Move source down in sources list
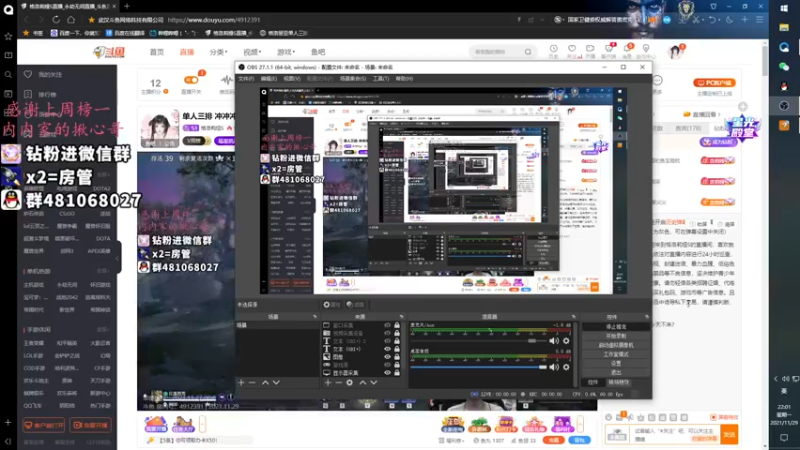The width and height of the screenshot is (800, 450). pos(374,382)
